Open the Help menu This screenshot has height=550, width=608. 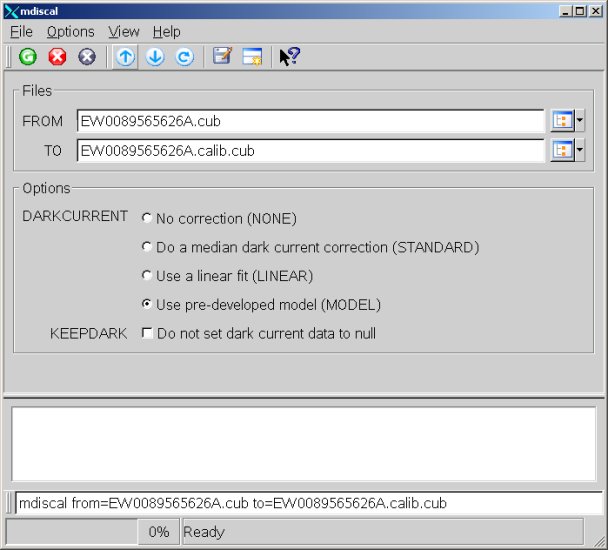tap(166, 32)
